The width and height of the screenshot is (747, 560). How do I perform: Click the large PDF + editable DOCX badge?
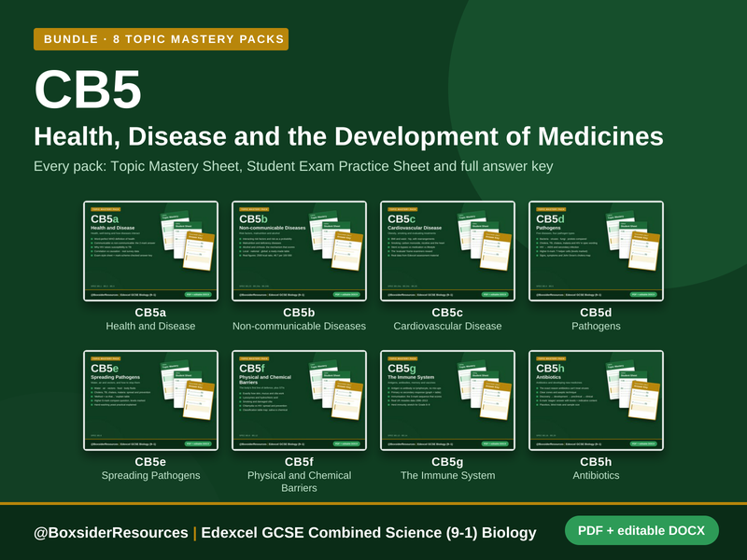point(641,530)
